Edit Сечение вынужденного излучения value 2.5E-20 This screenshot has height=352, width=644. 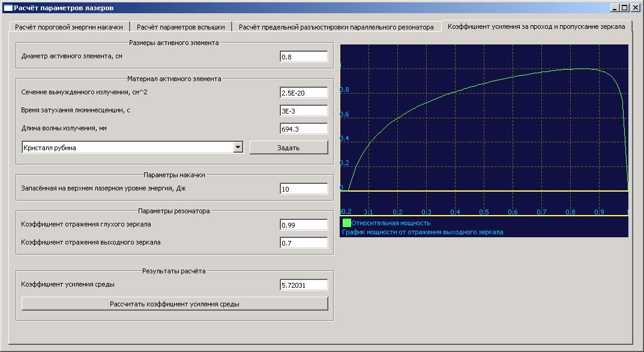[304, 93]
